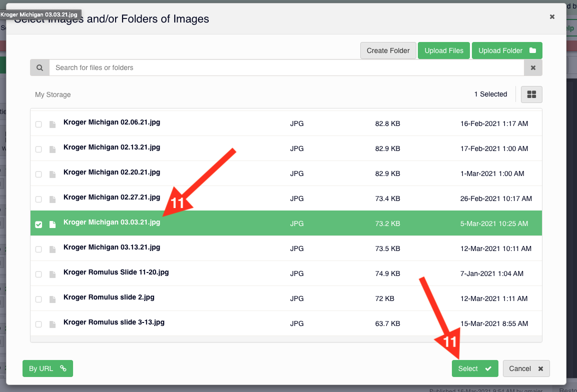Click the search magnifier icon
Image resolution: width=577 pixels, height=392 pixels.
(40, 67)
